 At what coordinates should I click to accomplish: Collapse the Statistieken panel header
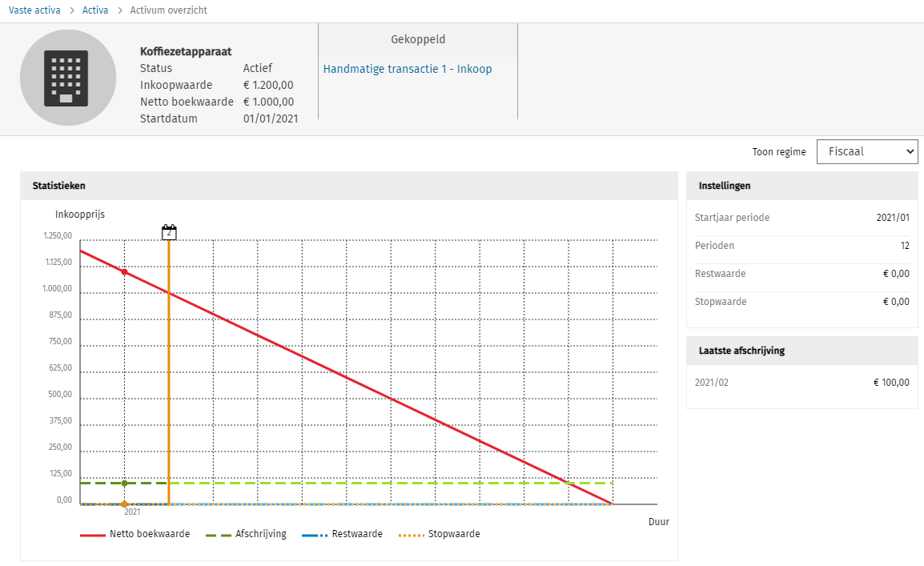pos(348,186)
